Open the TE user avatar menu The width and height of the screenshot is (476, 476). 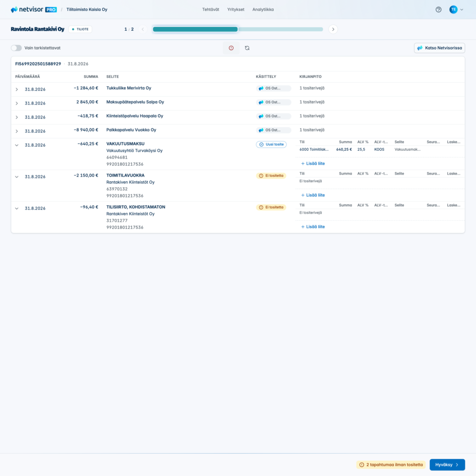[456, 9]
